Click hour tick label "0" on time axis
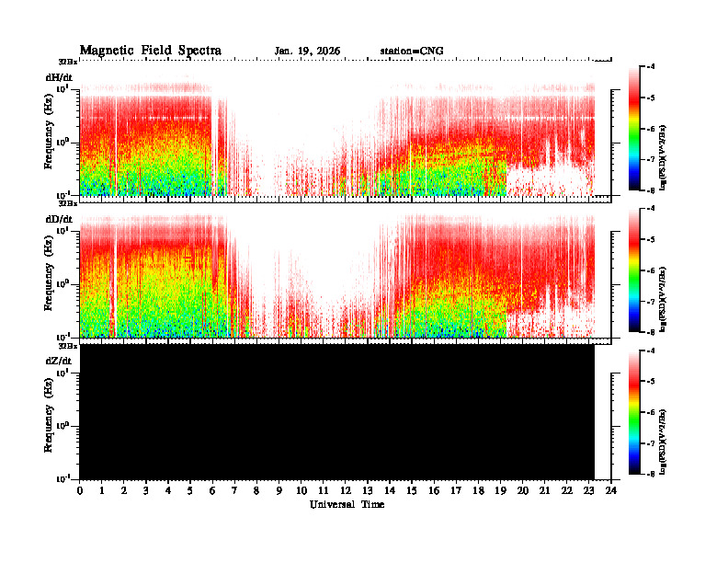Viewport: 728px width, 563px height. tap(80, 490)
